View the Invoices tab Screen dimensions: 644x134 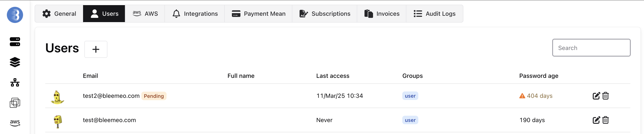point(382,14)
